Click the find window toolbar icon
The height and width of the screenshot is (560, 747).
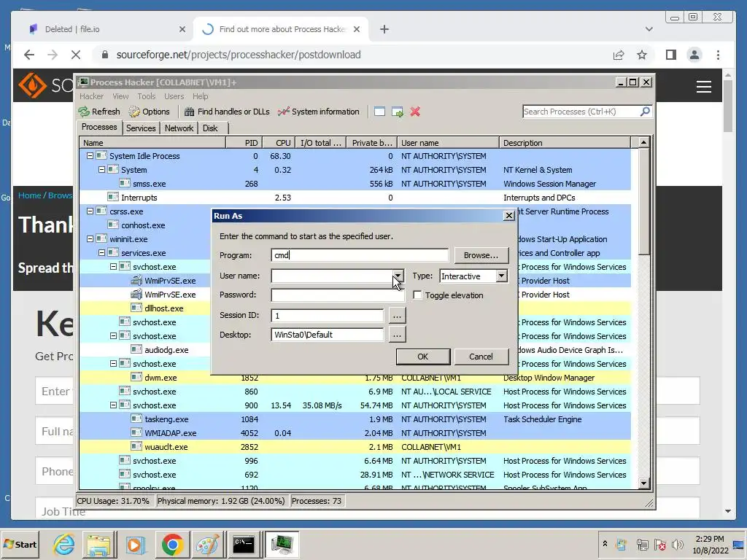coord(379,112)
